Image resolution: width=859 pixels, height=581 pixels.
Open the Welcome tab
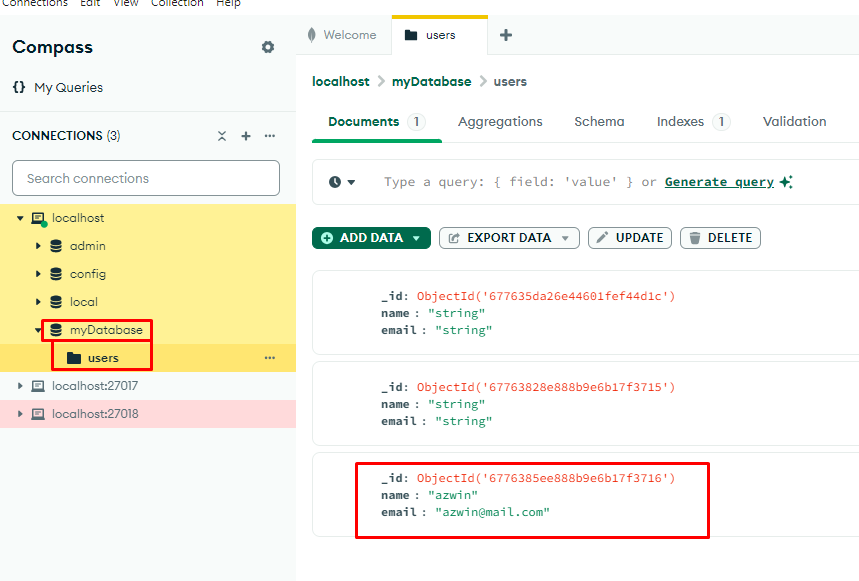(342, 35)
